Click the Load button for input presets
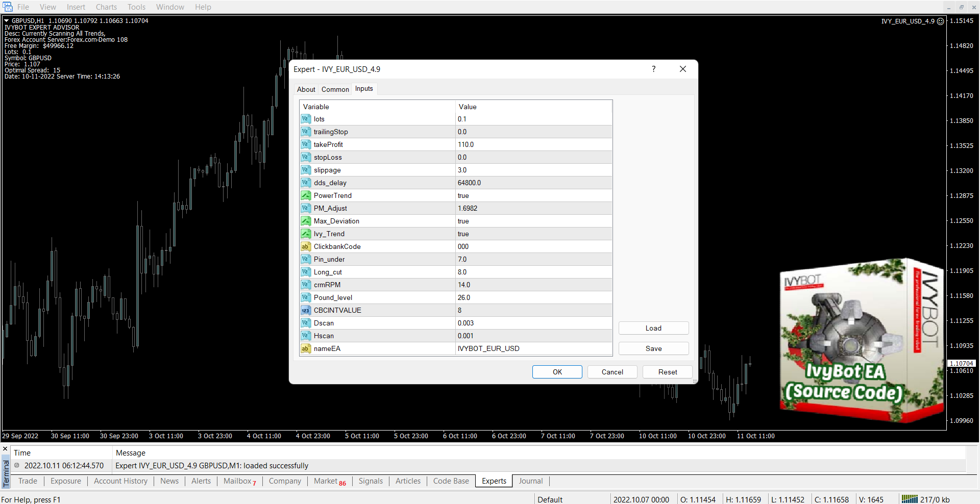980x504 pixels. (653, 328)
